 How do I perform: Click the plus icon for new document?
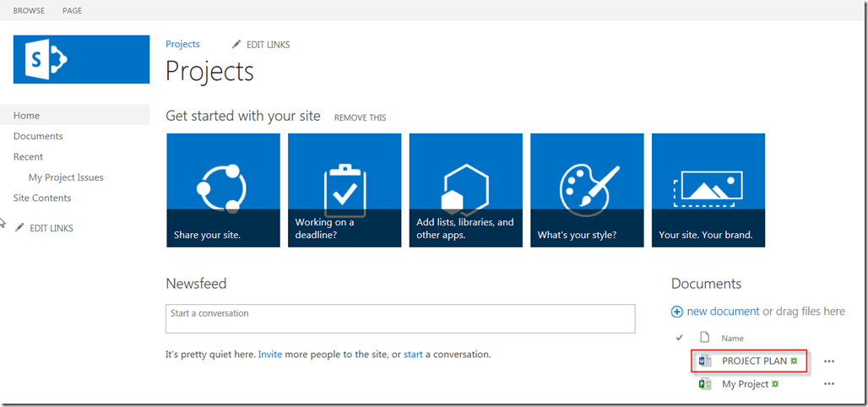click(677, 312)
